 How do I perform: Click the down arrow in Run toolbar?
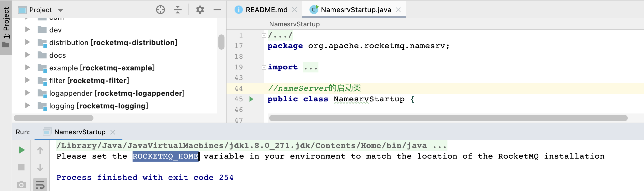40,167
